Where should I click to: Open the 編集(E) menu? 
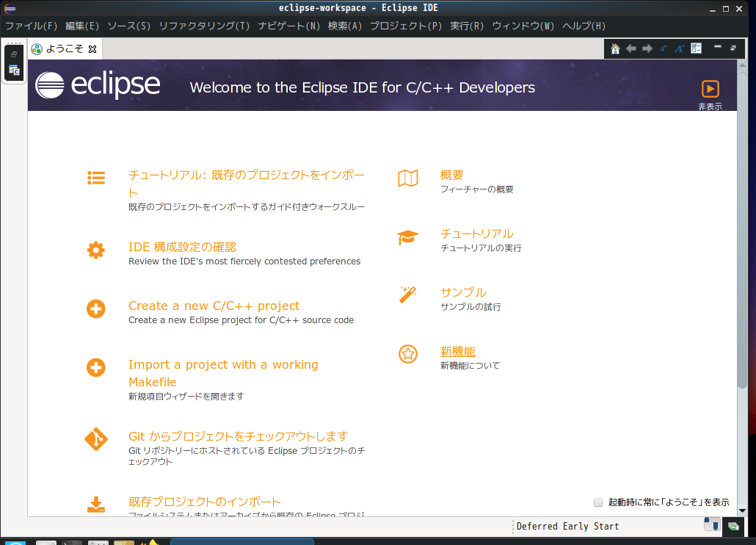pos(82,26)
